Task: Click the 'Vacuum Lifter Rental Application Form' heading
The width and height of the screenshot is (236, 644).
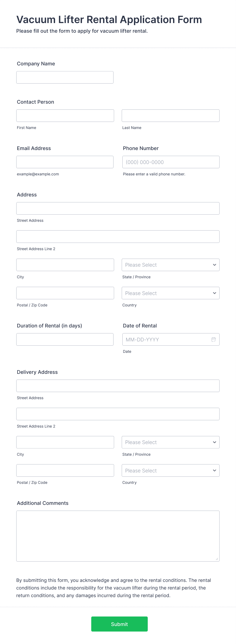Action: point(109,20)
